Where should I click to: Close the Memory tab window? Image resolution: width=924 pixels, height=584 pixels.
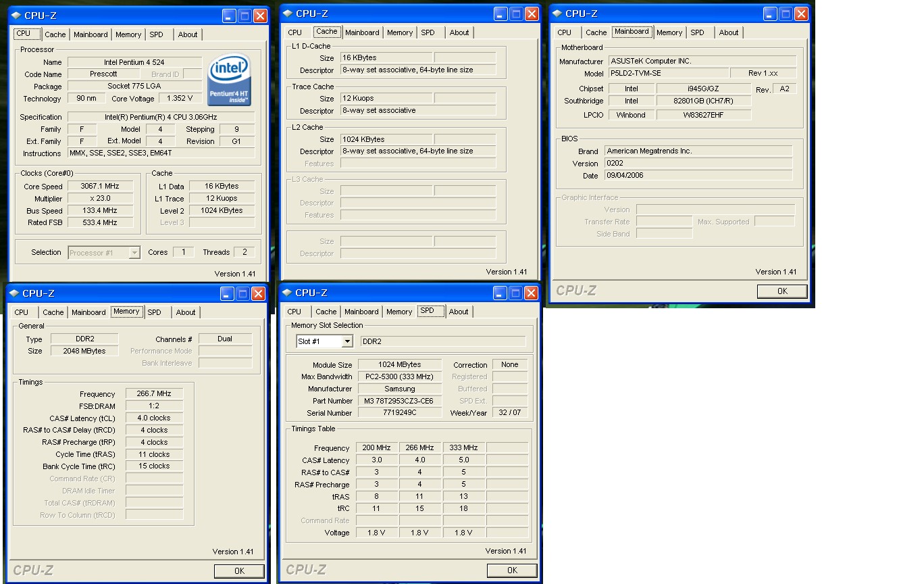(259, 293)
